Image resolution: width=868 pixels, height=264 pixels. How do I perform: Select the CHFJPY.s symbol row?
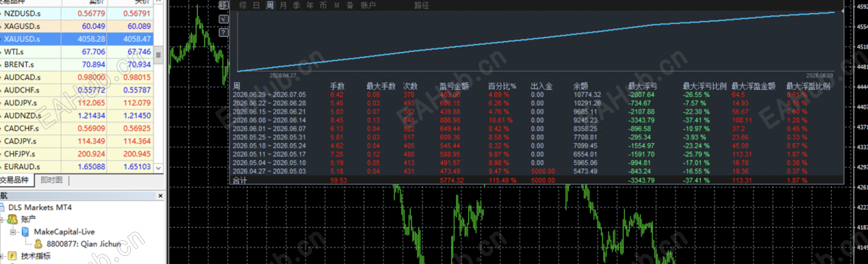click(77, 153)
